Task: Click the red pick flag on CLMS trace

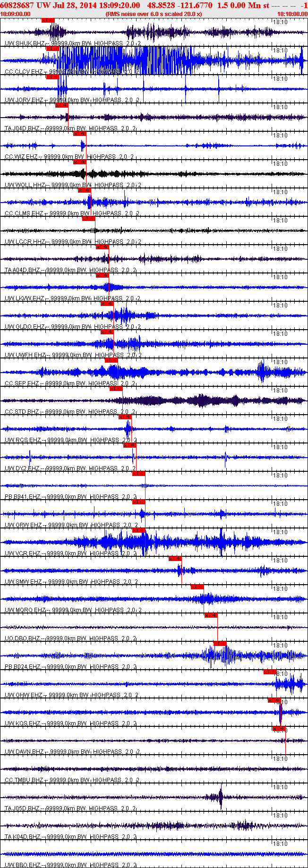Action: pyautogui.click(x=85, y=190)
